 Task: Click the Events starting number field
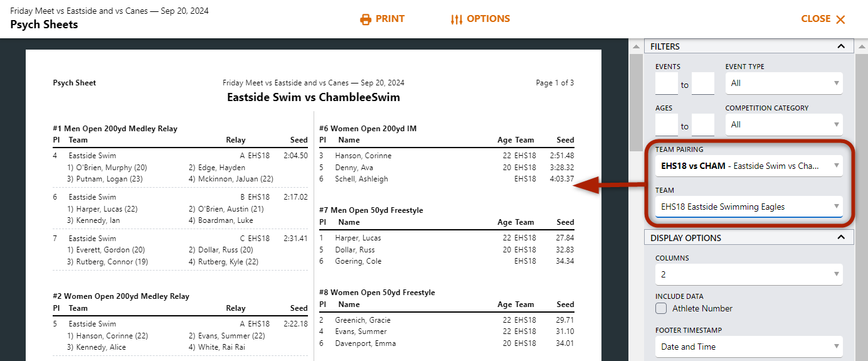coord(666,84)
